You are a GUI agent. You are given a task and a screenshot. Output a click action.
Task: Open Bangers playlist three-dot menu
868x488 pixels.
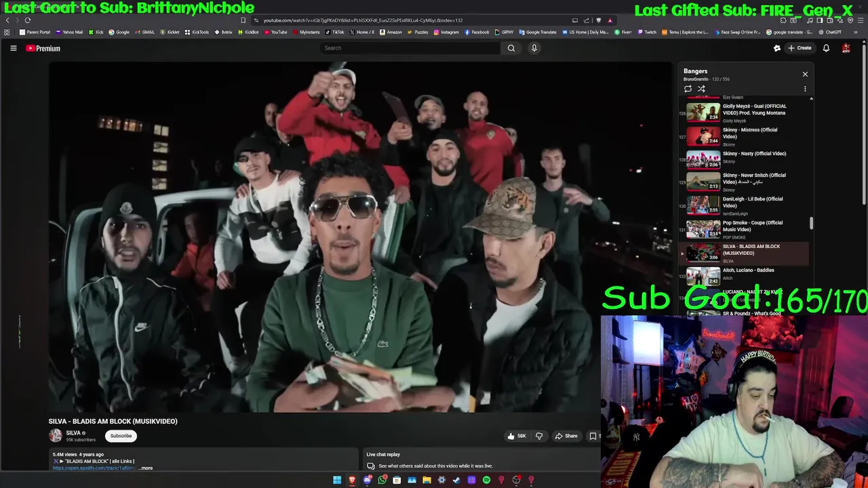point(805,89)
